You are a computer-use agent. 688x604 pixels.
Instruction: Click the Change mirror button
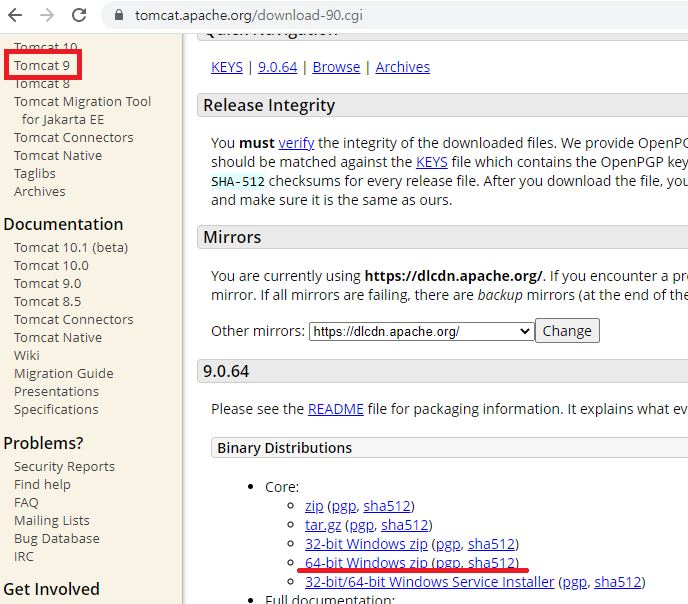point(567,331)
